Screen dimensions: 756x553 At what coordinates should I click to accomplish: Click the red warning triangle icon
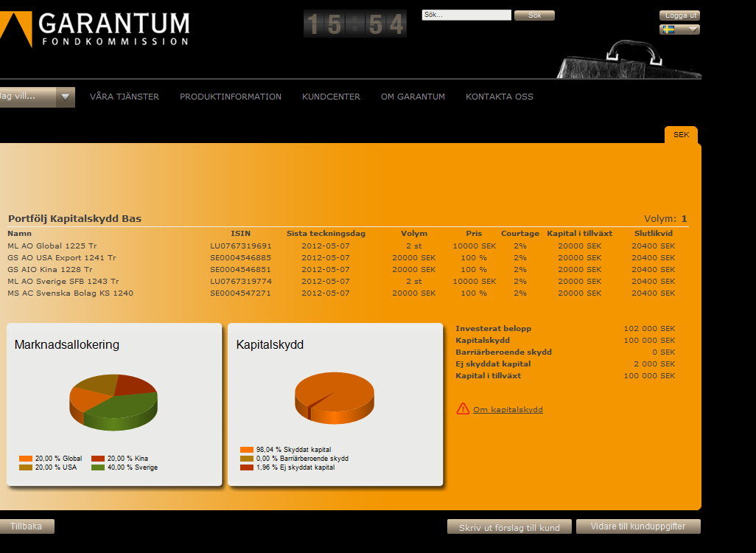point(463,408)
